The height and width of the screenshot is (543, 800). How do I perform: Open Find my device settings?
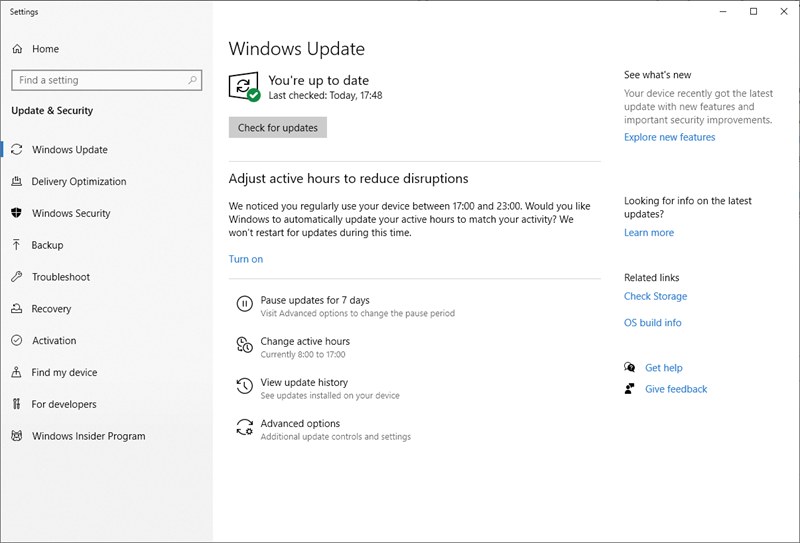(64, 373)
